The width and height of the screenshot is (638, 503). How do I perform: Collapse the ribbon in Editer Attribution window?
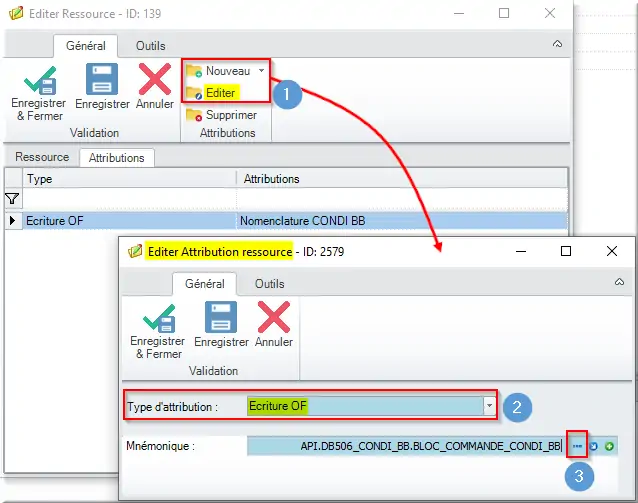point(619,282)
